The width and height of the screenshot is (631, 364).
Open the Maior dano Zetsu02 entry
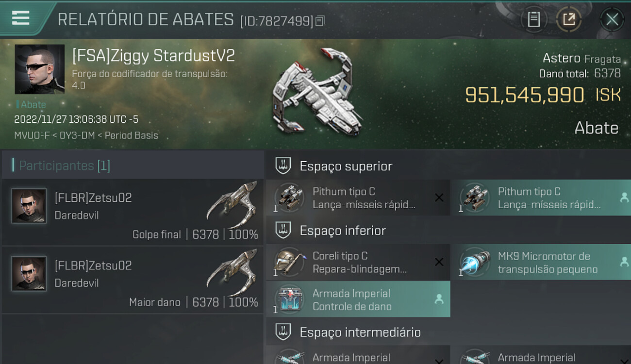[133, 280]
